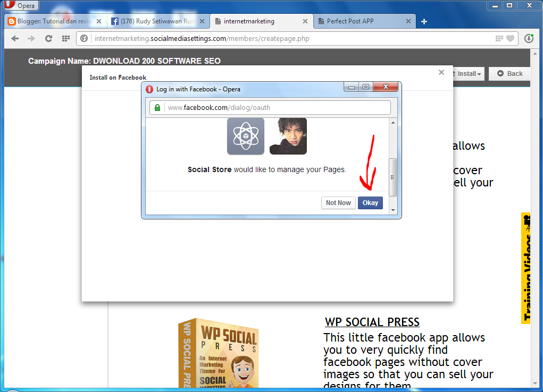Click the Not Now button
Viewport: 543px width, 392px height.
coord(338,203)
